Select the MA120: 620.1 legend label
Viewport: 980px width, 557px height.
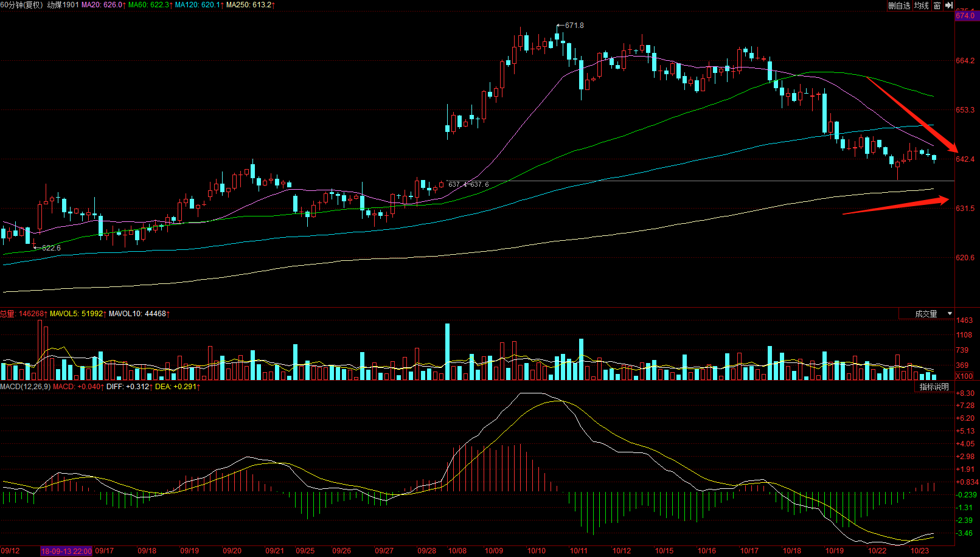[199, 5]
